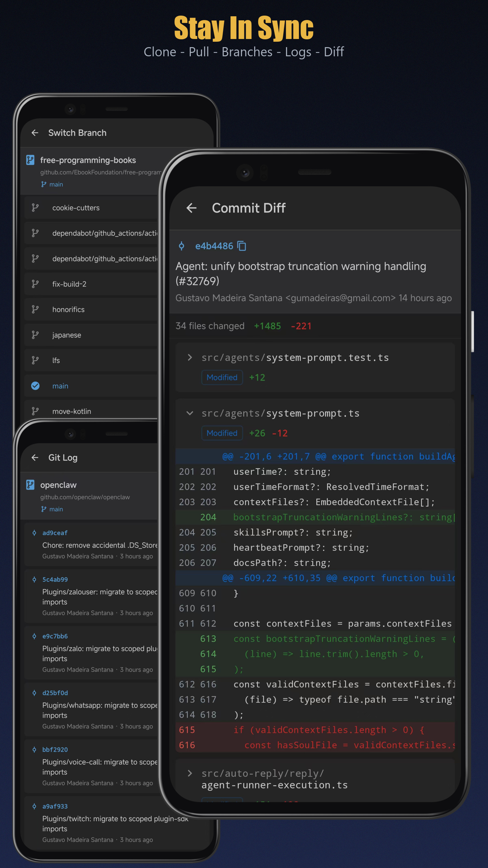Tap hunk header @@ -201,6 +201,7

click(x=315, y=456)
